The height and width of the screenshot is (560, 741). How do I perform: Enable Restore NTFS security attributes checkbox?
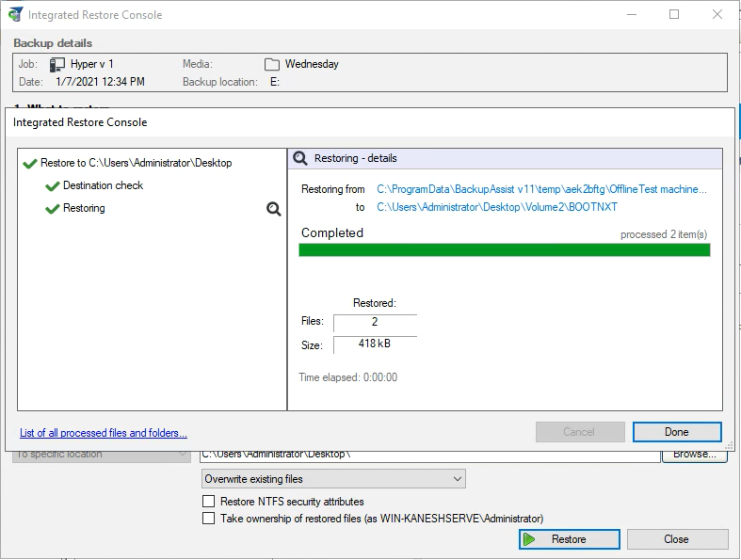209,502
